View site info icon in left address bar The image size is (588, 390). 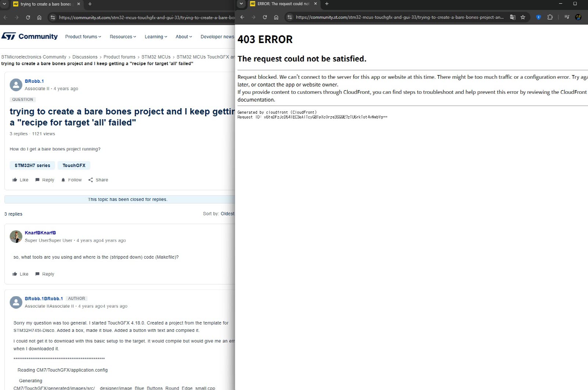[53, 17]
